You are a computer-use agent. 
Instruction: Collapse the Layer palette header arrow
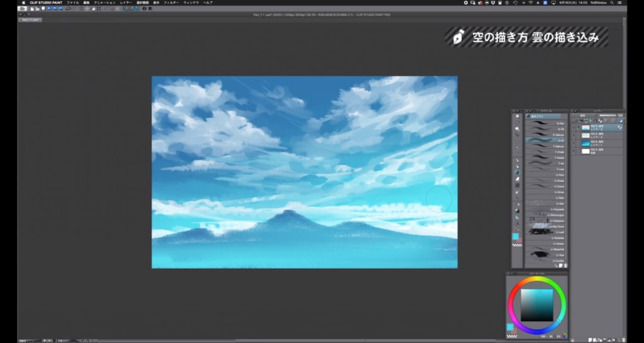click(575, 111)
